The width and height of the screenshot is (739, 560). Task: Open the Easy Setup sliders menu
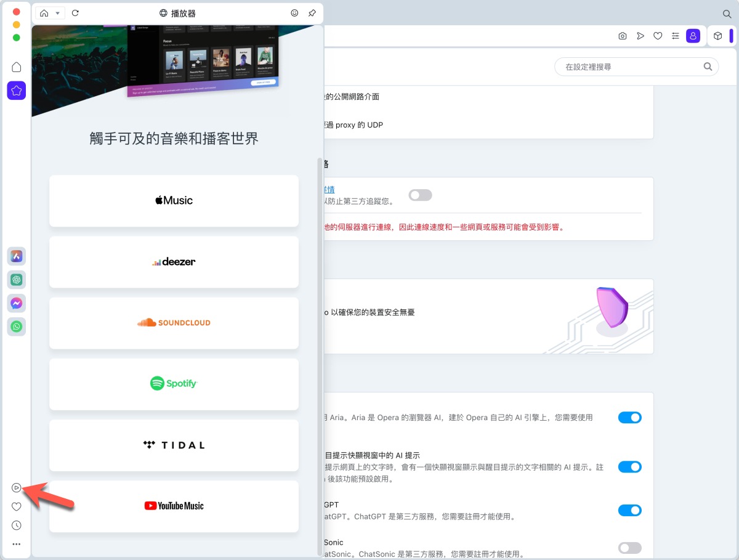pos(676,36)
